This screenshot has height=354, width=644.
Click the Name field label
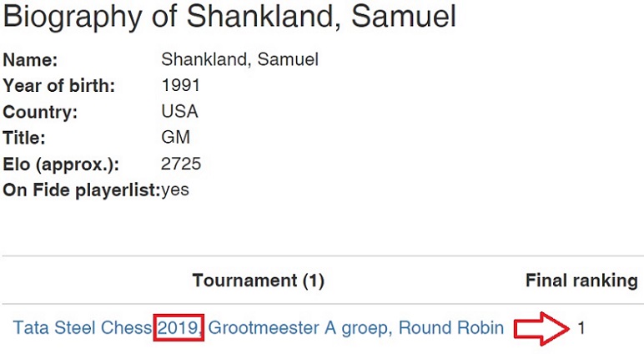tap(31, 60)
